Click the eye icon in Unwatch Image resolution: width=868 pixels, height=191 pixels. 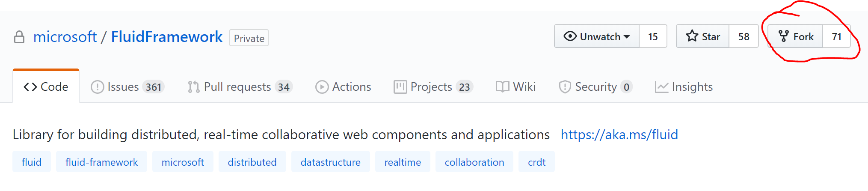click(570, 36)
